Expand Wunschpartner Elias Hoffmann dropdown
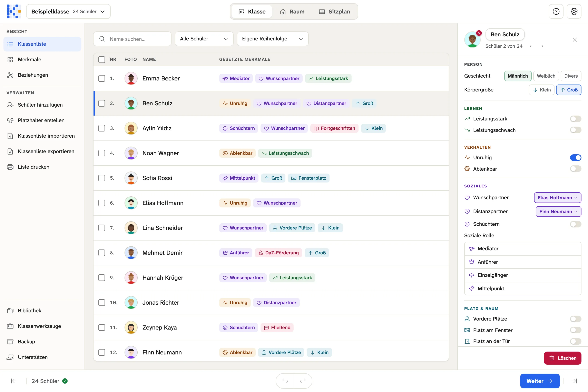The height and width of the screenshot is (392, 588). [x=558, y=197]
